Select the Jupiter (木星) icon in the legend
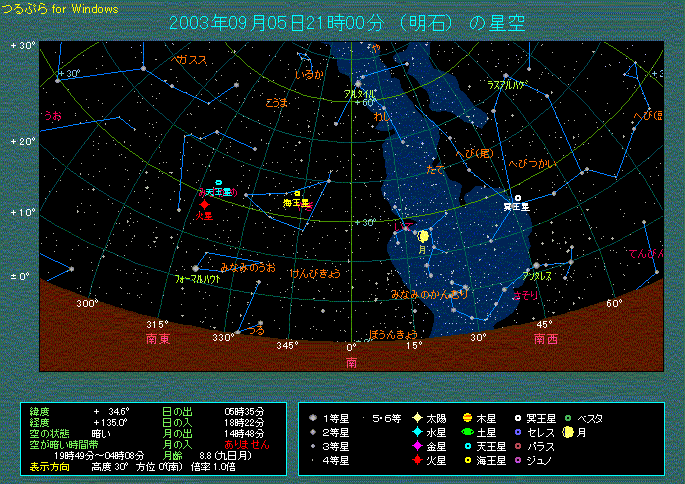 click(x=467, y=418)
